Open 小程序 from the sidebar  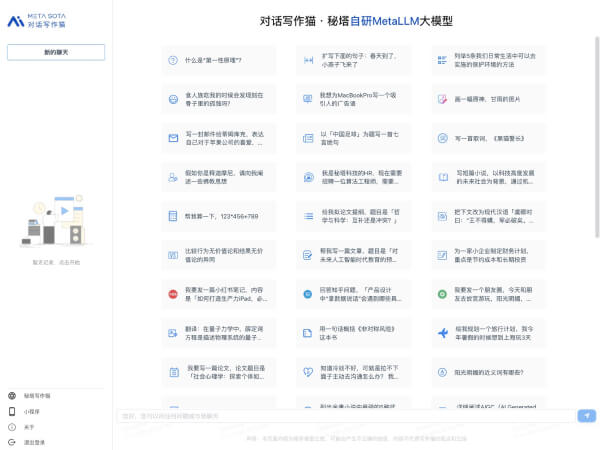point(32,411)
